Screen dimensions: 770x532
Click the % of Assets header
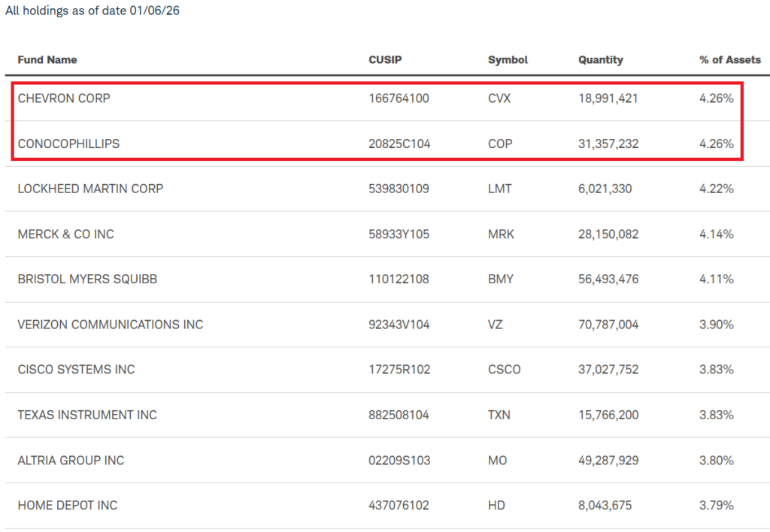click(729, 60)
